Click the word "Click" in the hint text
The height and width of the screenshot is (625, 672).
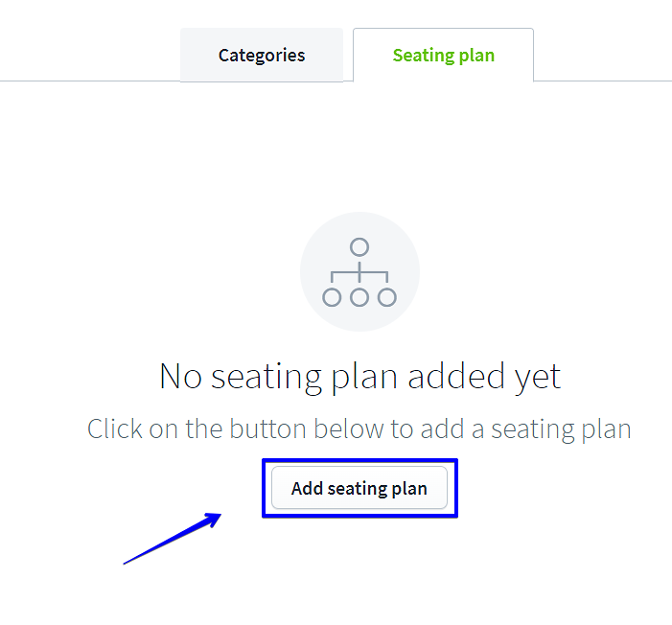pos(115,428)
